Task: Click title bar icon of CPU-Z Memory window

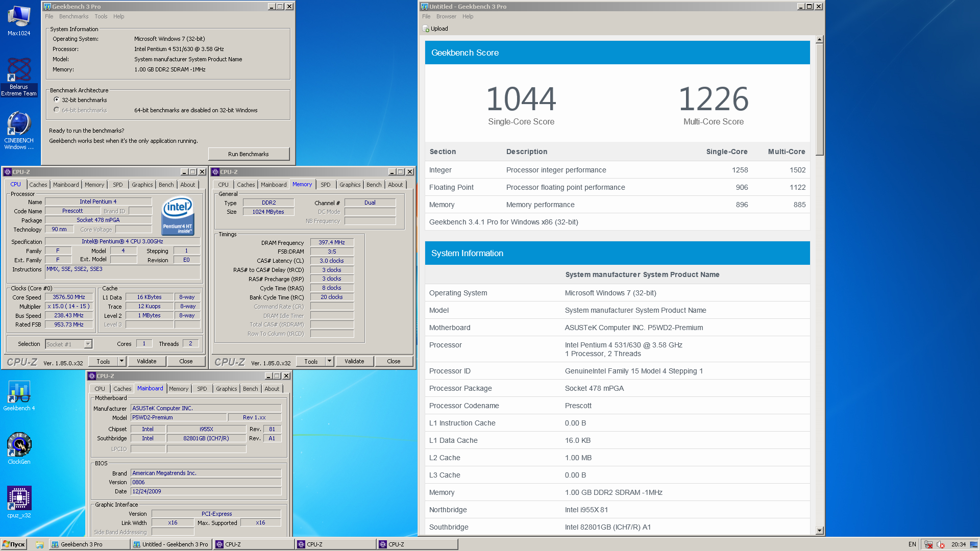Action: coord(215,172)
